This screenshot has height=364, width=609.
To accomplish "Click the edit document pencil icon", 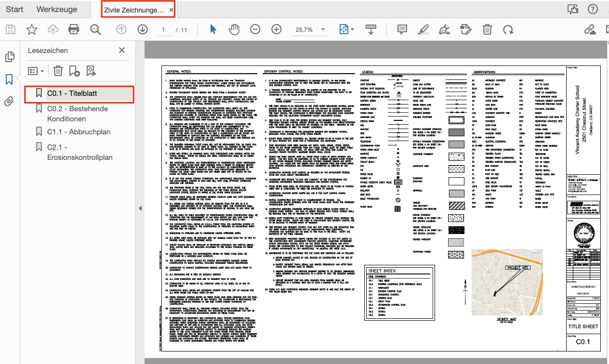I will tap(466, 30).
